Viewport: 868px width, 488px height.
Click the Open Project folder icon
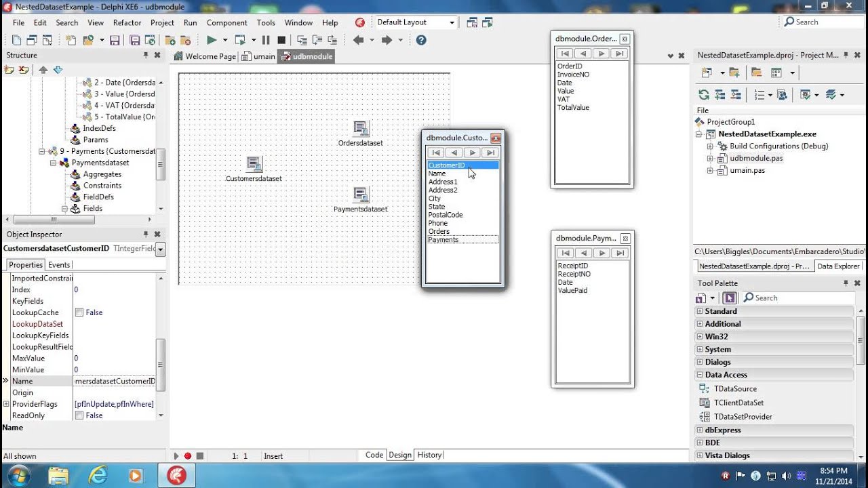(x=87, y=40)
